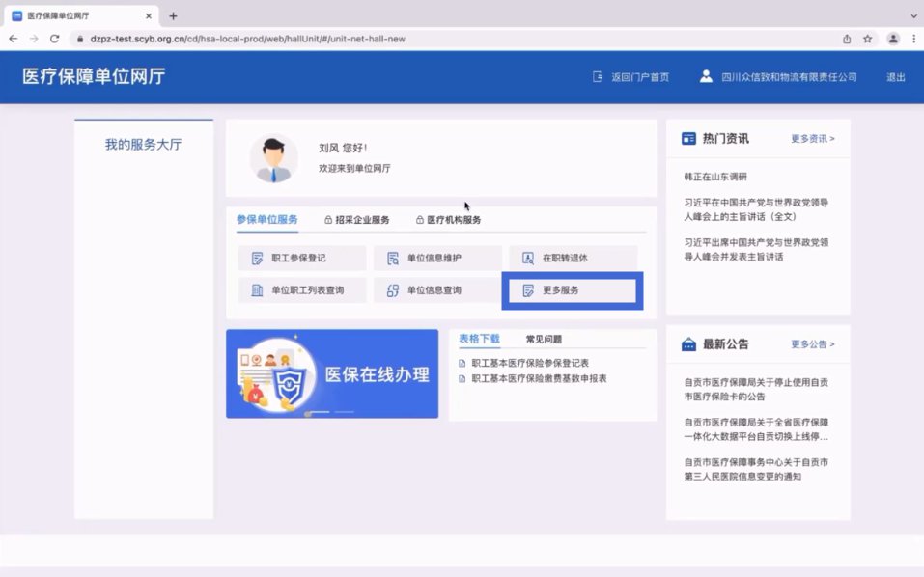Viewport: 924px width, 577px height.
Task: Switch to 医疗机构服务 tab
Action: pos(448,220)
